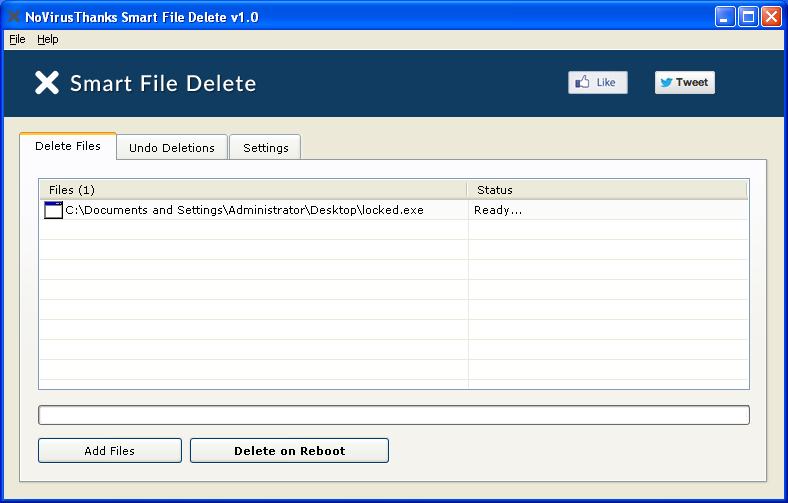The height and width of the screenshot is (503, 788).
Task: Open the Help menu
Action: [x=48, y=39]
